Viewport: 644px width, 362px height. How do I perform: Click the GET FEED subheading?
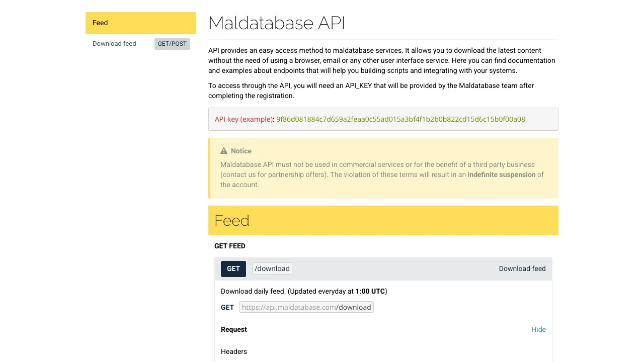pyautogui.click(x=230, y=246)
